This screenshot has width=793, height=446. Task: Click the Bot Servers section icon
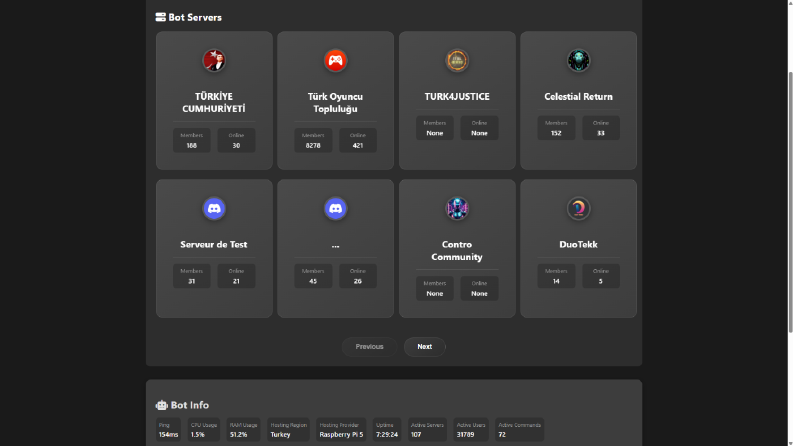[x=160, y=17]
